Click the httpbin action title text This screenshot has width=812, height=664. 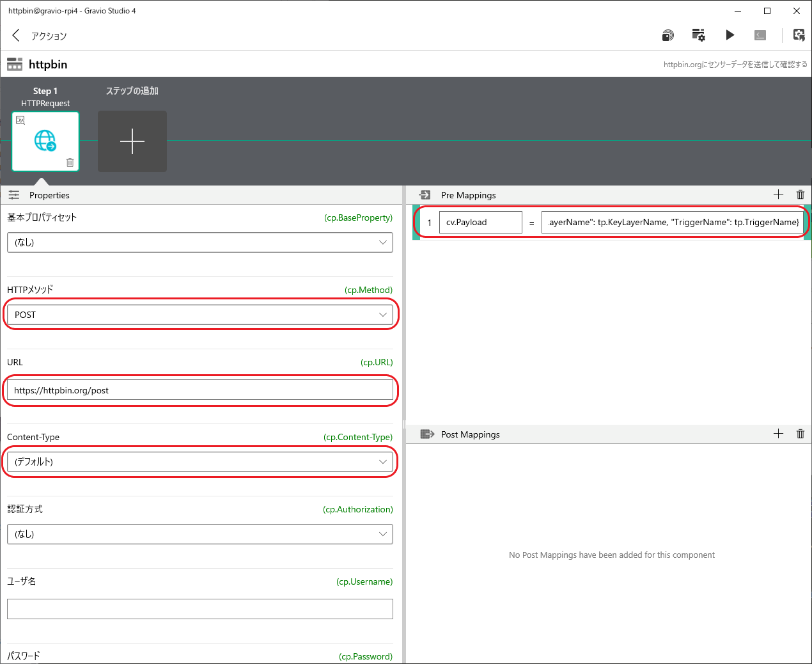(x=48, y=65)
